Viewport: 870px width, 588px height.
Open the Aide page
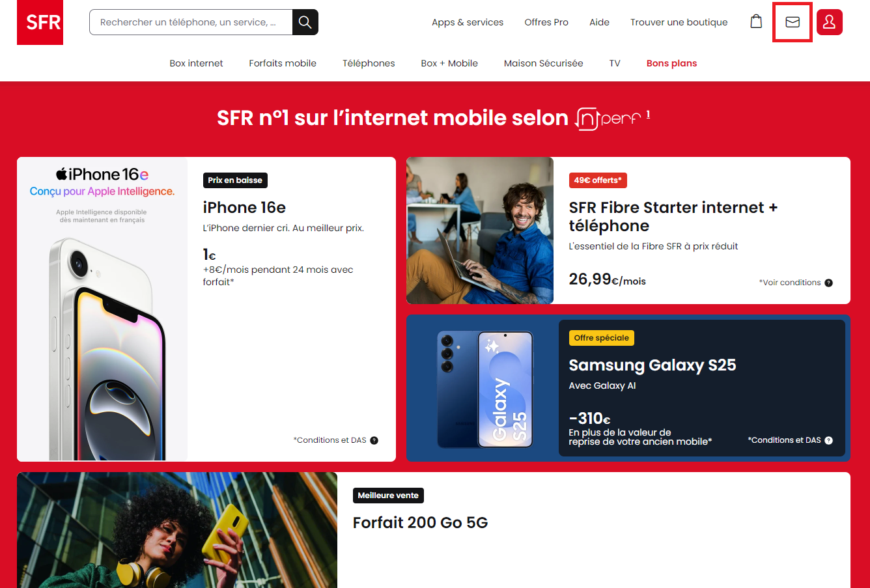pos(599,22)
